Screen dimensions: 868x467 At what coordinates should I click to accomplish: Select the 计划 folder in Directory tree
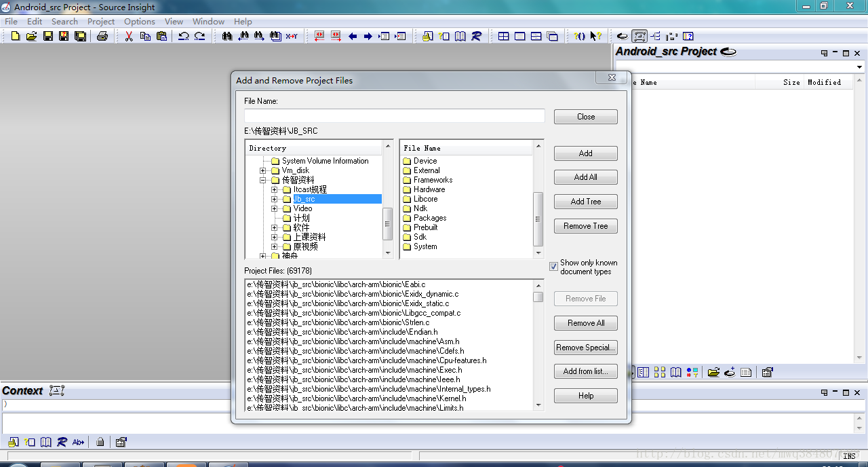301,218
